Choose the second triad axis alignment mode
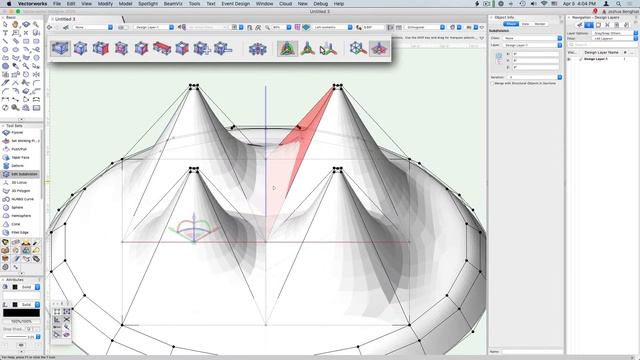The image size is (640, 360). [308, 49]
